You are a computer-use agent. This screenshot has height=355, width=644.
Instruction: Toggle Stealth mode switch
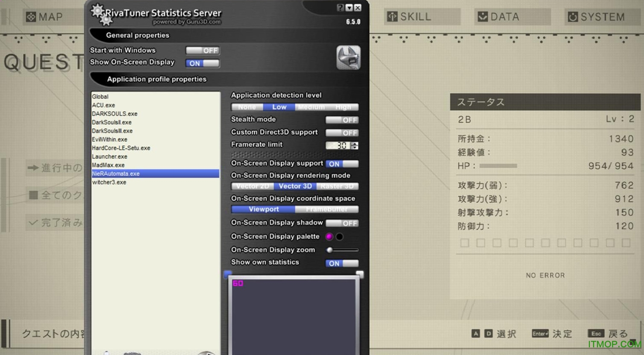click(x=342, y=120)
